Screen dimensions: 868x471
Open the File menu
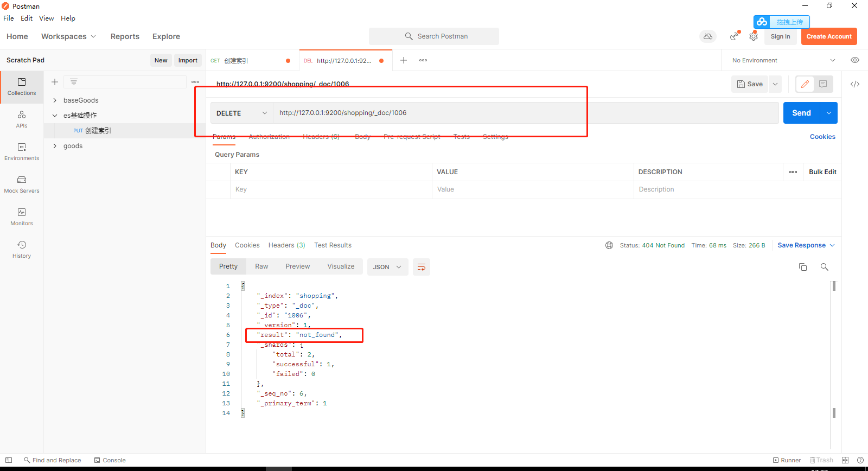9,18
